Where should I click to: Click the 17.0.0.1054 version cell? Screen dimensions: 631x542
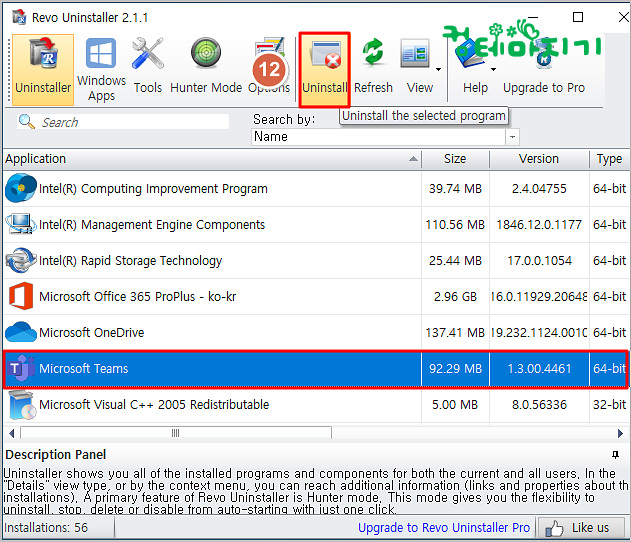pos(539,261)
